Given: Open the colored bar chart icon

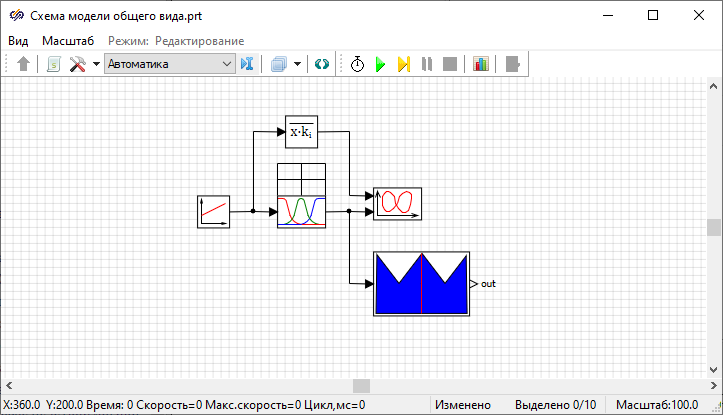Looking at the screenshot, I should [x=481, y=64].
